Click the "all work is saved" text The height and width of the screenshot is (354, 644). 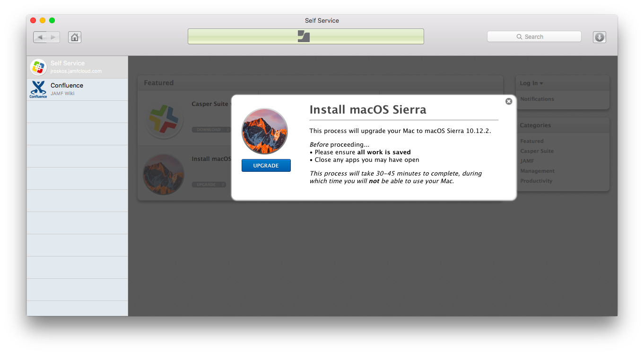(x=384, y=152)
